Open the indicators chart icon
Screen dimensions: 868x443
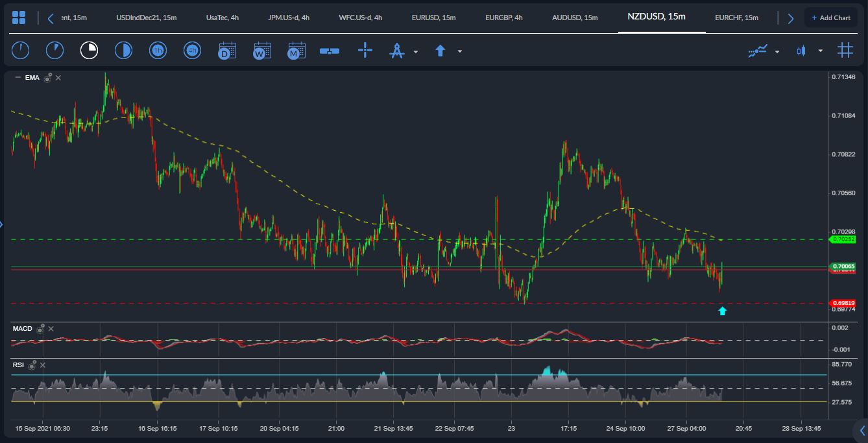[758, 51]
